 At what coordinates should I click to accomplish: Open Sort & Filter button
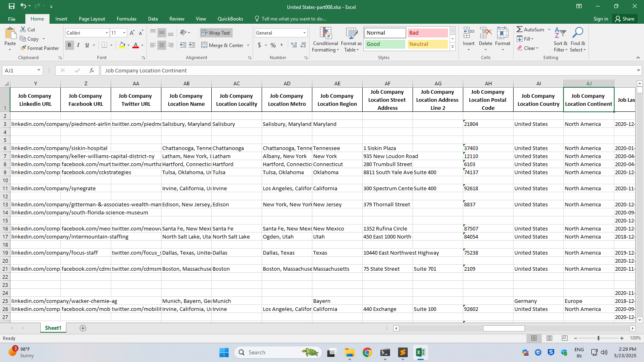click(560, 39)
